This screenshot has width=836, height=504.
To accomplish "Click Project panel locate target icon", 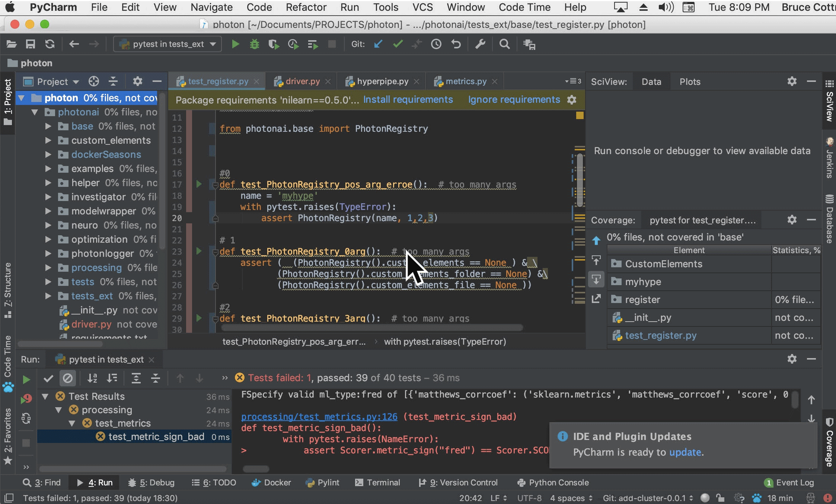I will (x=94, y=82).
